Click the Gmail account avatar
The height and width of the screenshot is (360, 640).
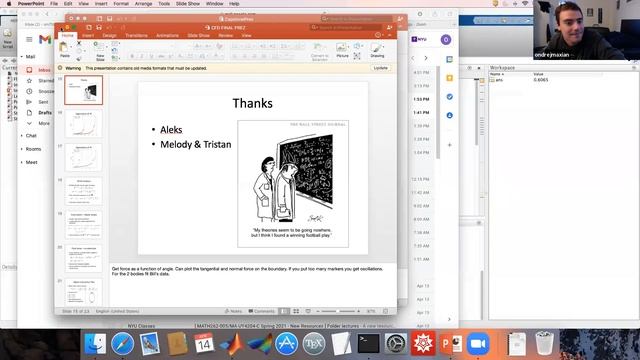446,40
